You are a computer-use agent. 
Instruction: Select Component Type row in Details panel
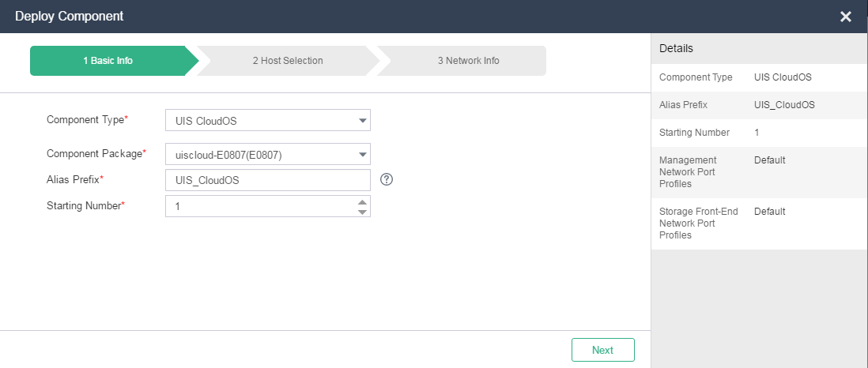click(x=759, y=77)
